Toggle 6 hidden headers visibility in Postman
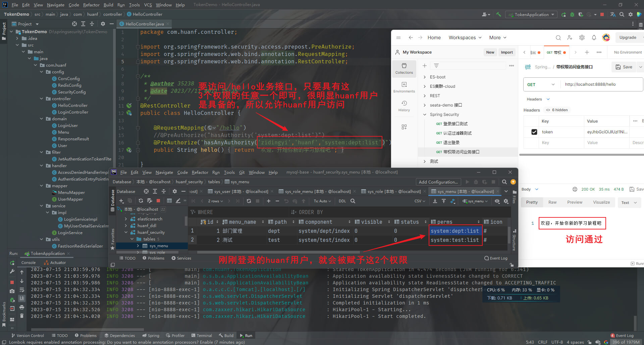This screenshot has width=644, height=345. 557,110
